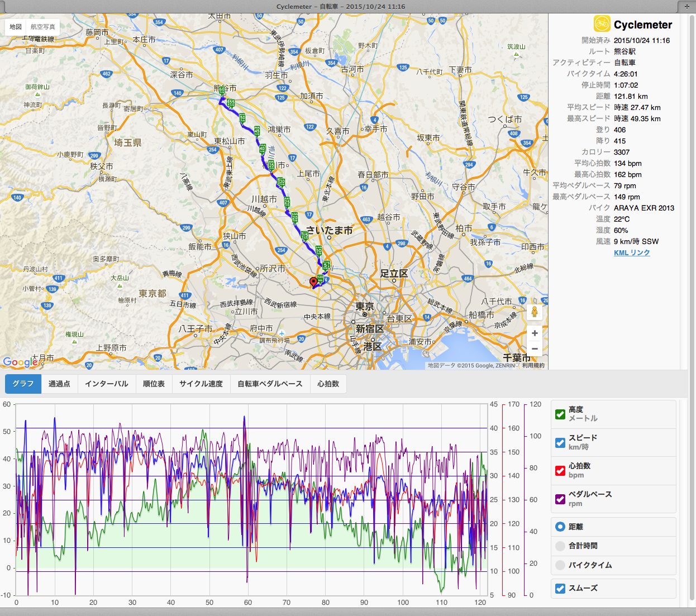Select the green 120 km route marker

pyautogui.click(x=321, y=278)
